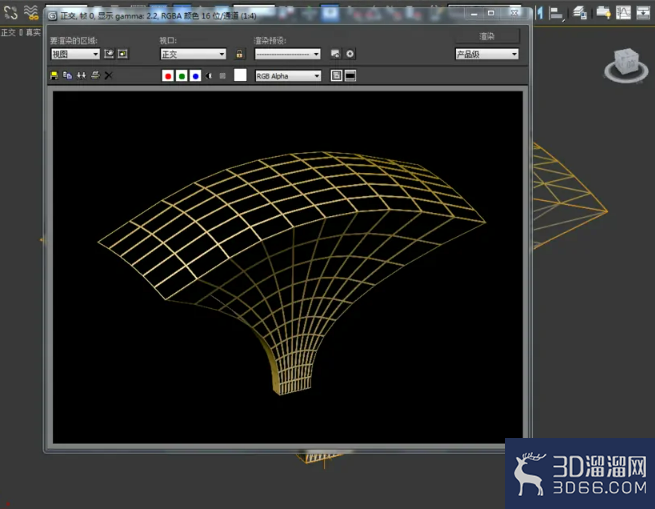655x509 pixels.
Task: Click the ViewCube in the viewport
Action: (626, 65)
